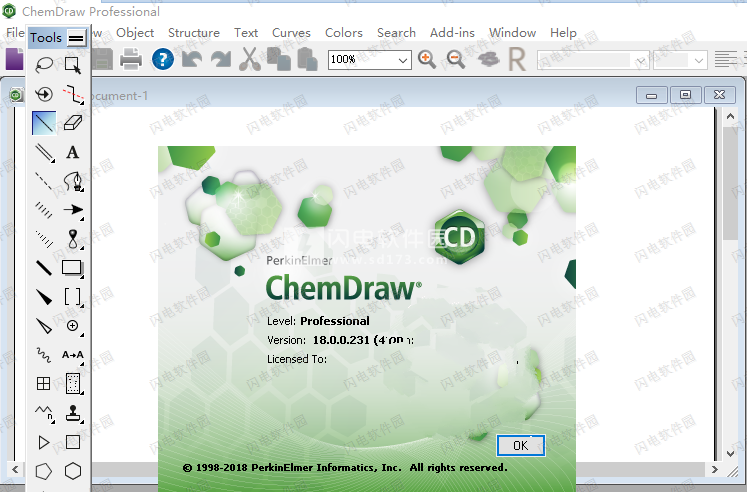Select the Atom-to-atom reaction mapping tool
Screen dimensions: 747x492
72,355
